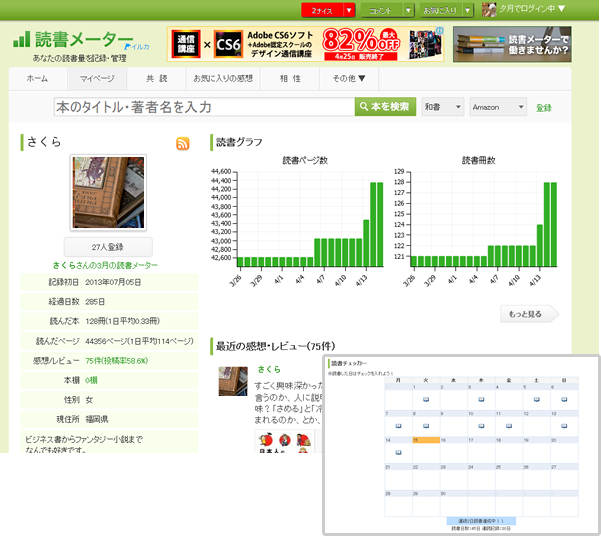Click the RSS feed icon beside さくら
Screen dimensions: 601x543
point(182,144)
